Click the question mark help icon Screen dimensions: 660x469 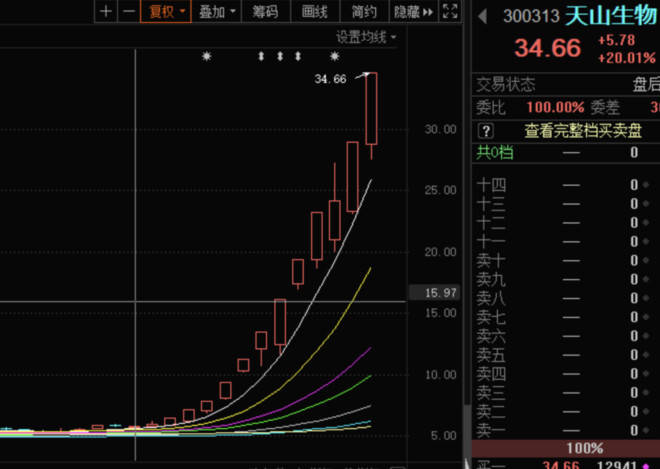(485, 130)
